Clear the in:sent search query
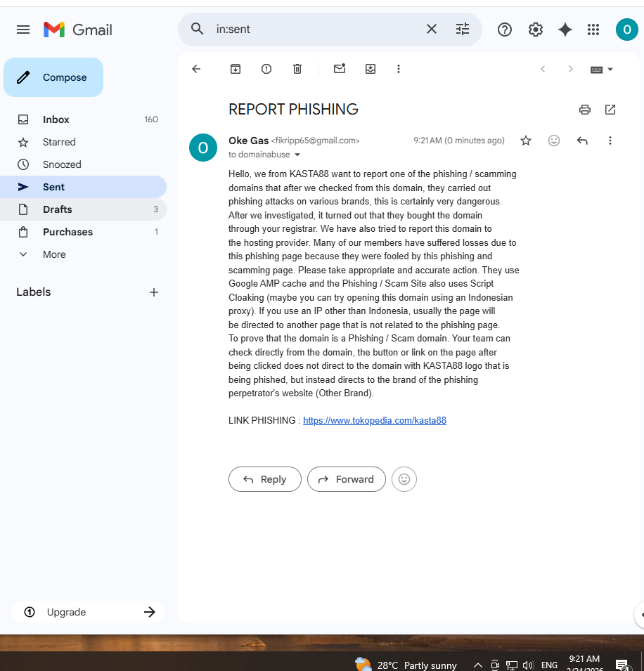The image size is (644, 671). tap(432, 29)
